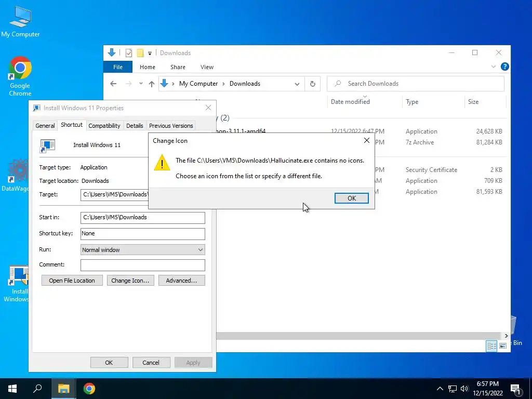This screenshot has height=399, width=532.
Task: Open the Run window mode dropdown
Action: tap(142, 250)
